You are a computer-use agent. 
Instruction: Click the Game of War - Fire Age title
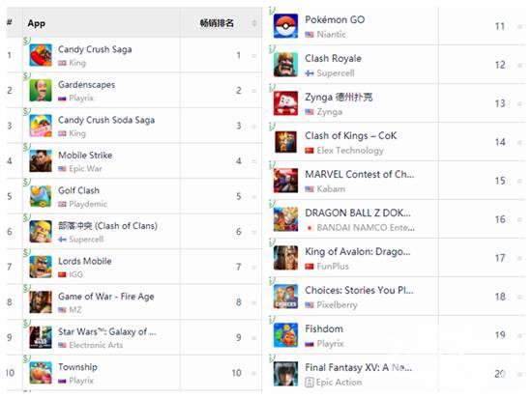pyautogui.click(x=105, y=297)
